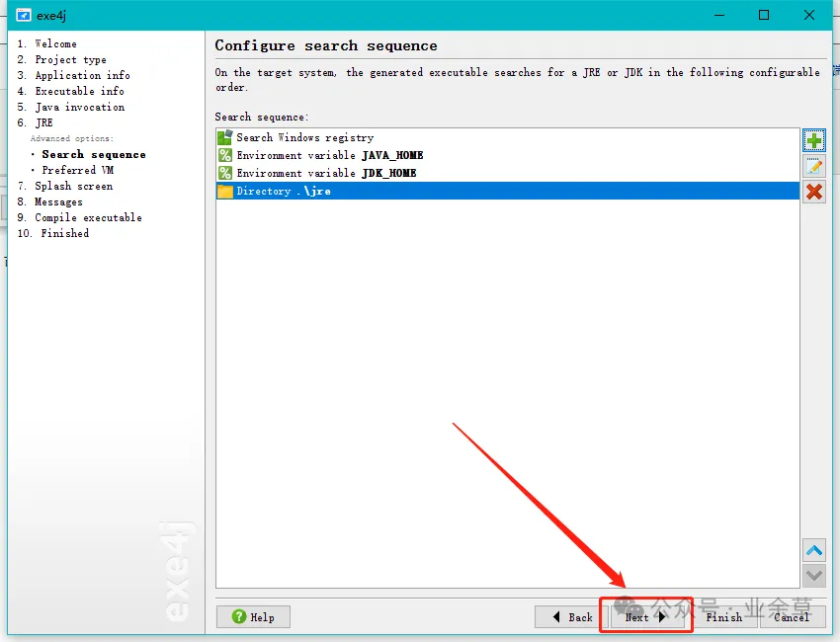The height and width of the screenshot is (642, 840).
Task: Minimize the exe4j window
Action: 719,15
